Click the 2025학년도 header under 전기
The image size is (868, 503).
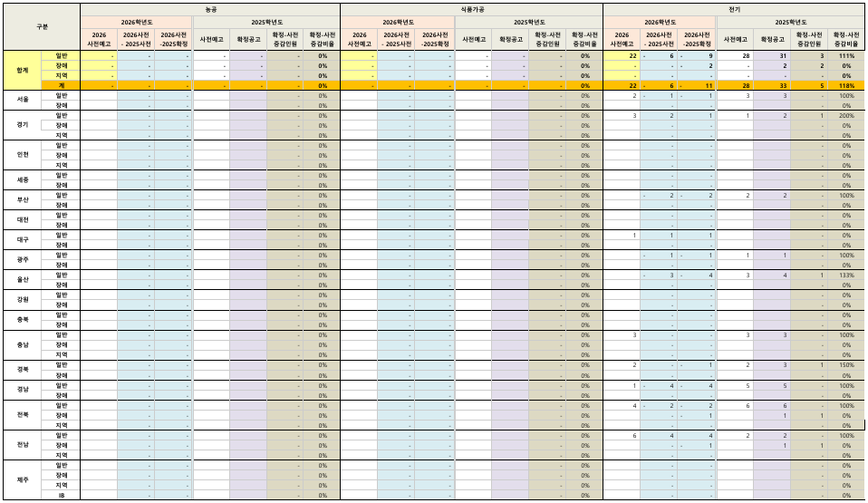790,22
